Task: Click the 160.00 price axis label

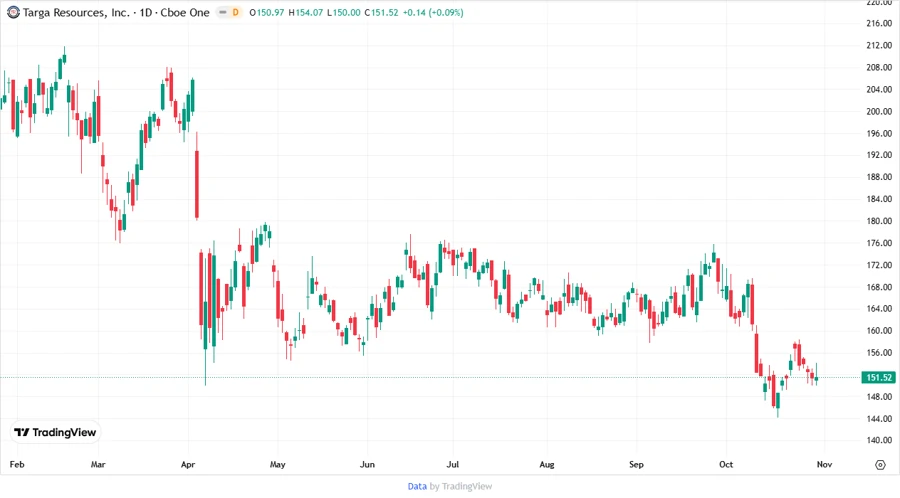Action: 879,330
